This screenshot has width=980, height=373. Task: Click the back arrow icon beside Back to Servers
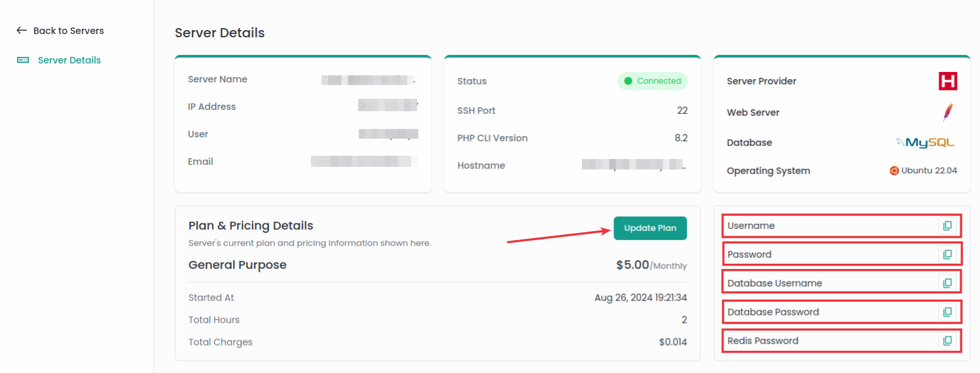click(x=22, y=31)
